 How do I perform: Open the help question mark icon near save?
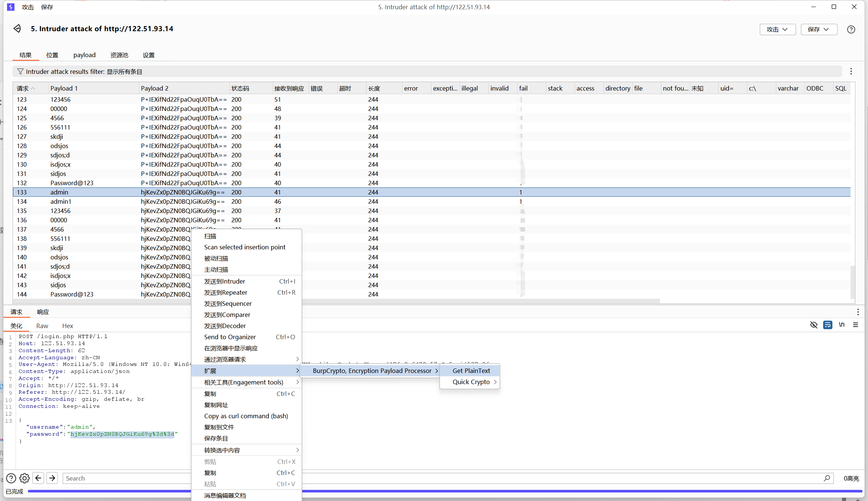pos(851,29)
